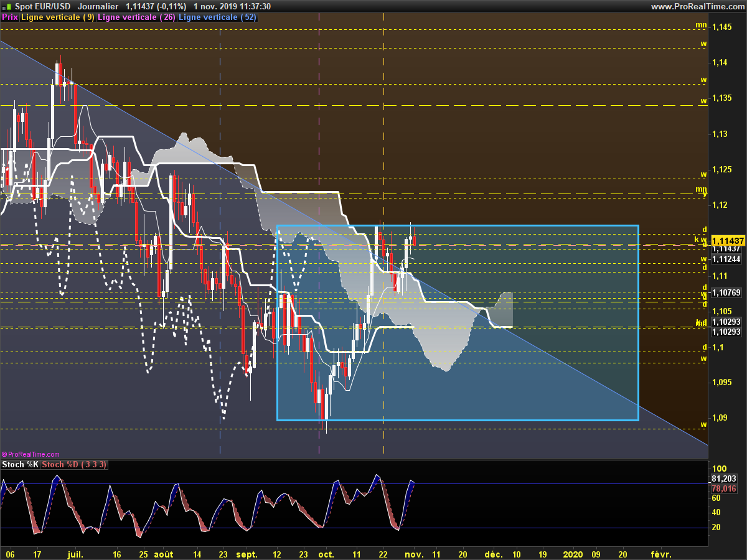
Task: Click the août date axis label
Action: [x=163, y=553]
